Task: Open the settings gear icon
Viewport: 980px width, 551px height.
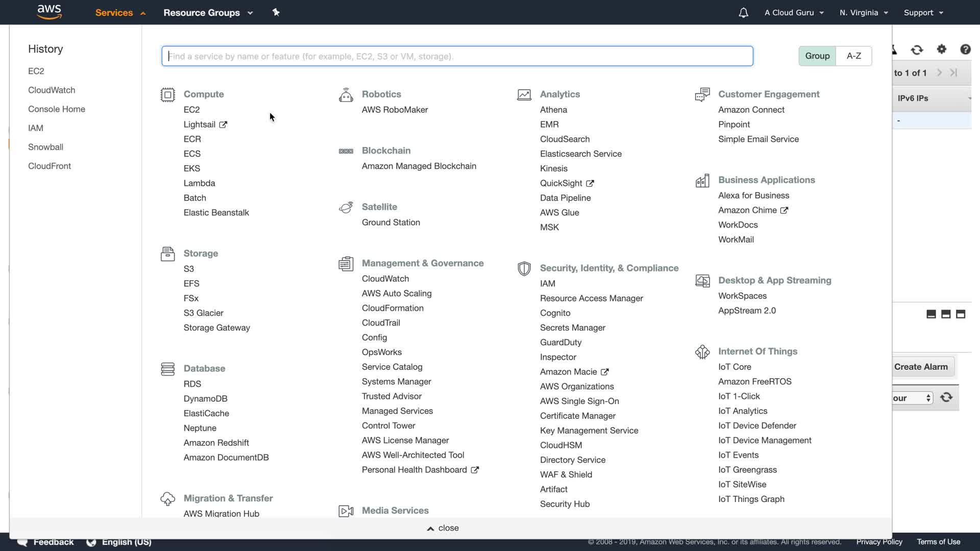Action: pos(942,49)
